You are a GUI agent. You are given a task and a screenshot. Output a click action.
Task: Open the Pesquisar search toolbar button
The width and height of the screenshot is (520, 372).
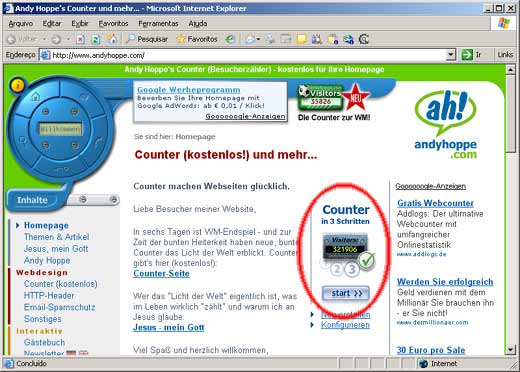[147, 39]
